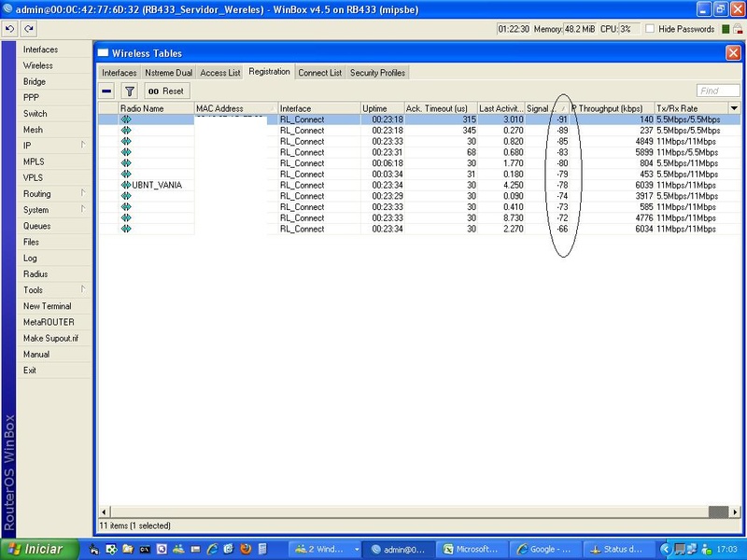Open command prompt from quick launch
Viewport: 747px width, 560px height.
[145, 549]
